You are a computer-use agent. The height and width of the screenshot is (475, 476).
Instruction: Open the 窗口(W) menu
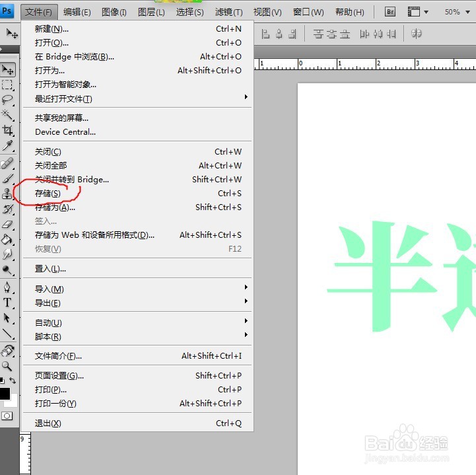308,12
